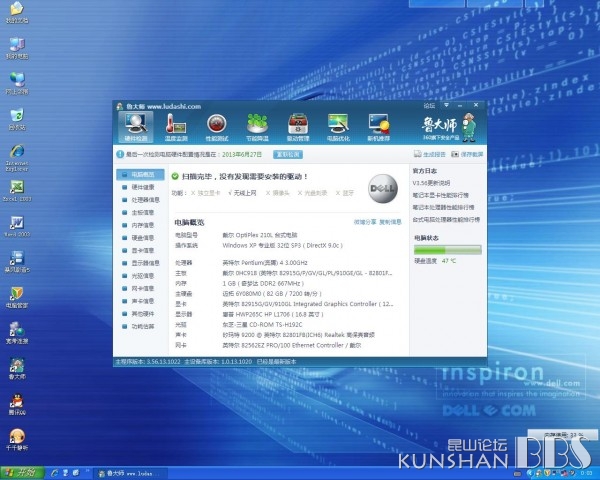Open 鲁大师 desktop shortcut

[17, 369]
